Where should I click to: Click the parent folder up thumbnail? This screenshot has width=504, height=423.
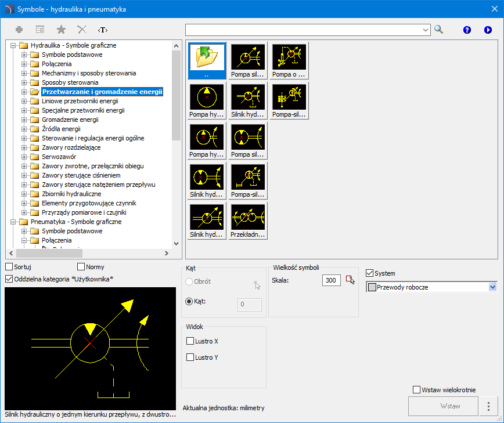point(207,60)
